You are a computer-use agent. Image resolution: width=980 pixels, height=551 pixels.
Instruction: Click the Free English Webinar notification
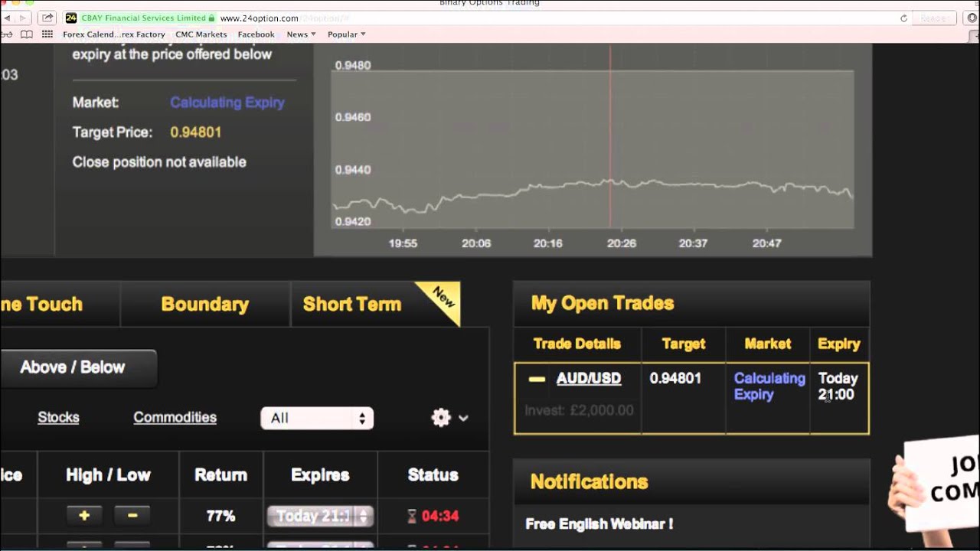tap(599, 524)
